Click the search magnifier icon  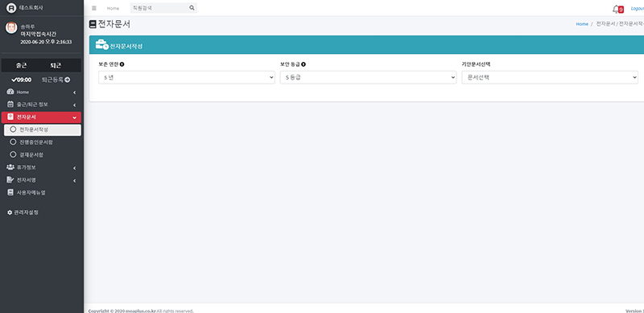(x=192, y=8)
